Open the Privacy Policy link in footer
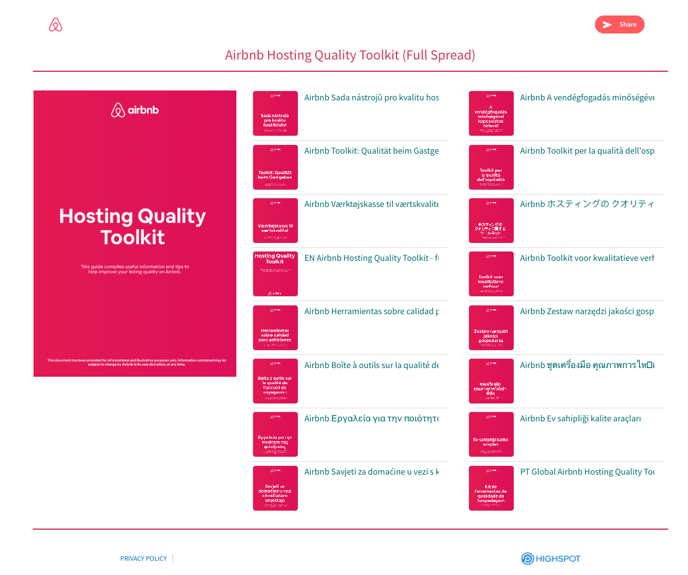 point(143,558)
